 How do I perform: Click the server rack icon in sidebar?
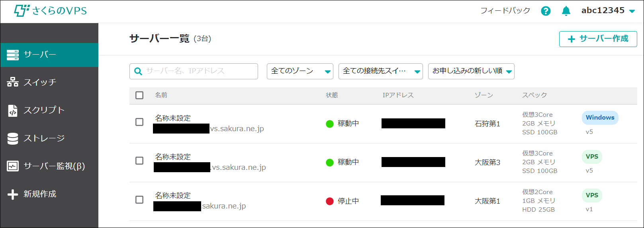pos(13,55)
